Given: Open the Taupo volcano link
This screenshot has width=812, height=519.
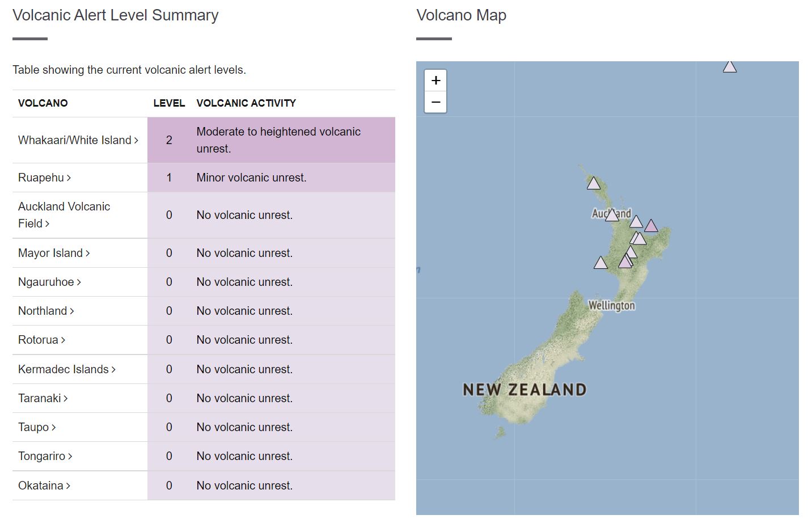Looking at the screenshot, I should click(x=37, y=427).
